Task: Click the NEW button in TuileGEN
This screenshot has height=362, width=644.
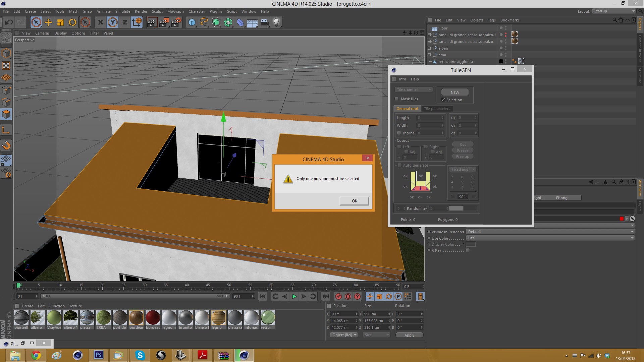Action: point(455,93)
